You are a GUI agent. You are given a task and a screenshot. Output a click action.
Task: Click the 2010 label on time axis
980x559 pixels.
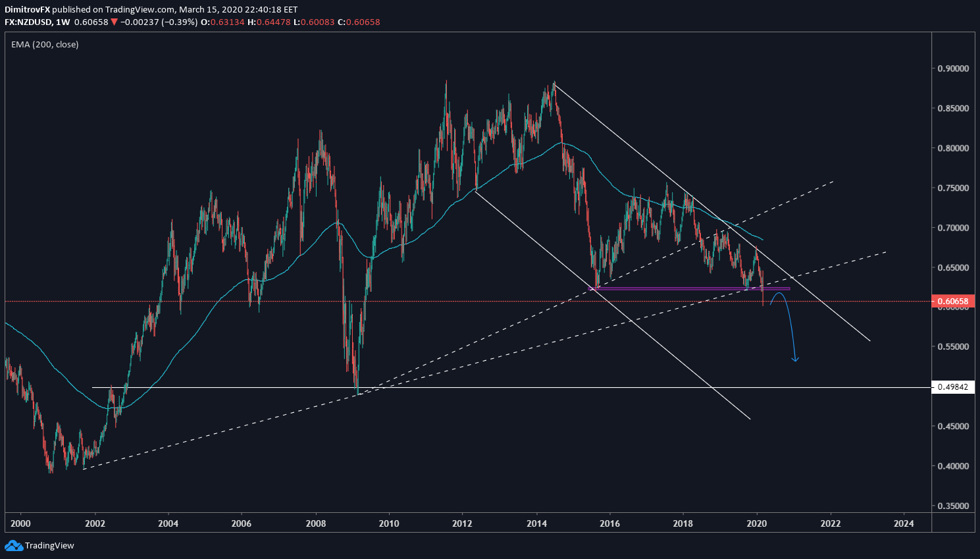[389, 523]
